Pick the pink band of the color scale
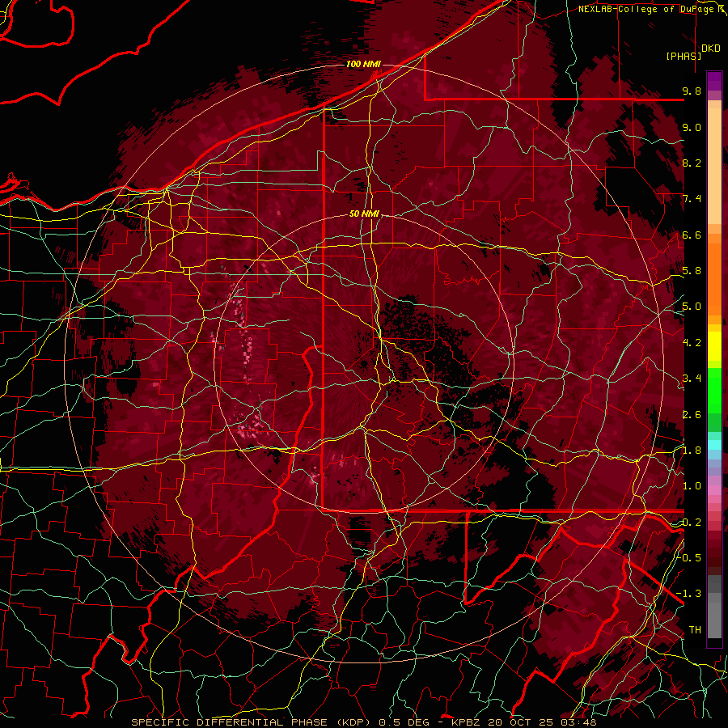 [x=714, y=490]
